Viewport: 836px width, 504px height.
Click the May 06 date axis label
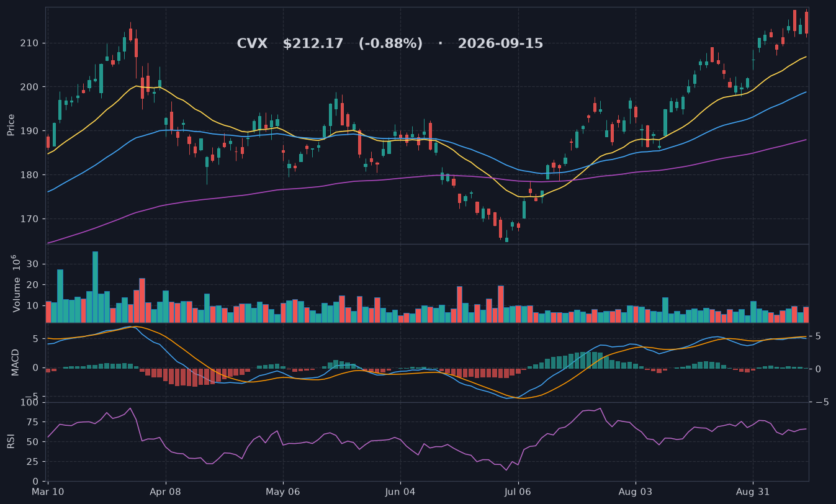coord(283,492)
